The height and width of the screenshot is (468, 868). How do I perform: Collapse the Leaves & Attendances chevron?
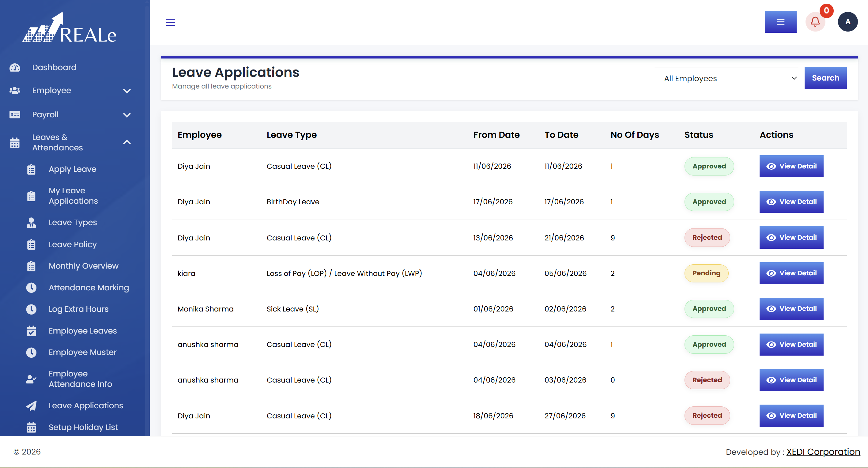pos(127,142)
